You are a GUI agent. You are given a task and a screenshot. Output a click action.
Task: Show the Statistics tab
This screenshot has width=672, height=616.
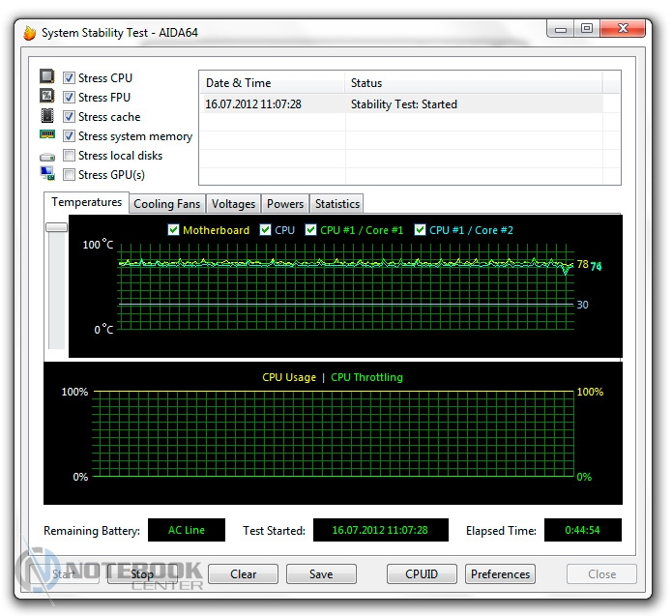pyautogui.click(x=336, y=204)
